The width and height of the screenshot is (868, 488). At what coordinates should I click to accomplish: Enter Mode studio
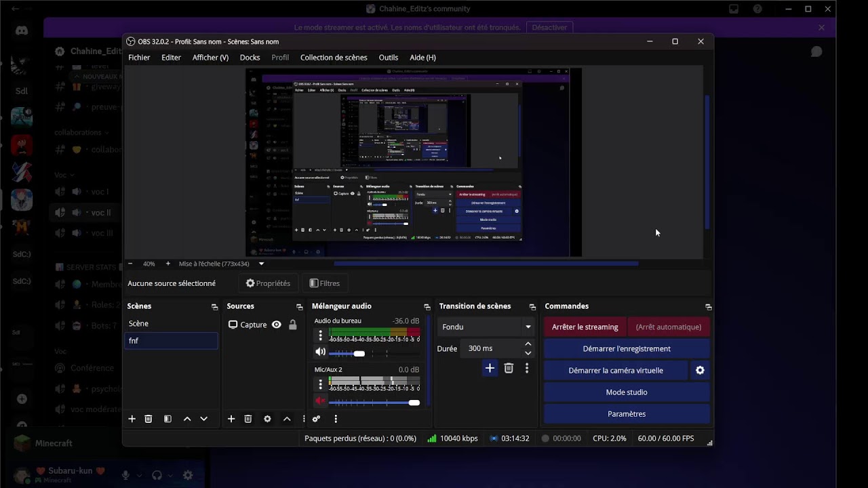tap(627, 392)
